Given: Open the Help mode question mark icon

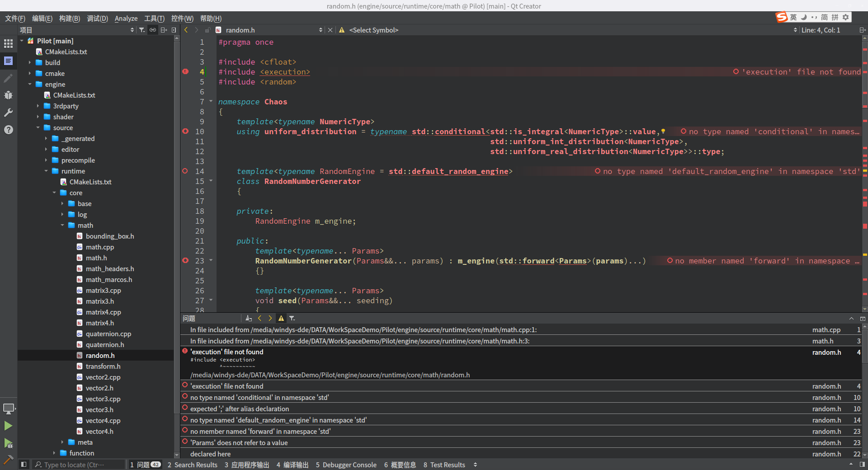Looking at the screenshot, I should [x=8, y=130].
